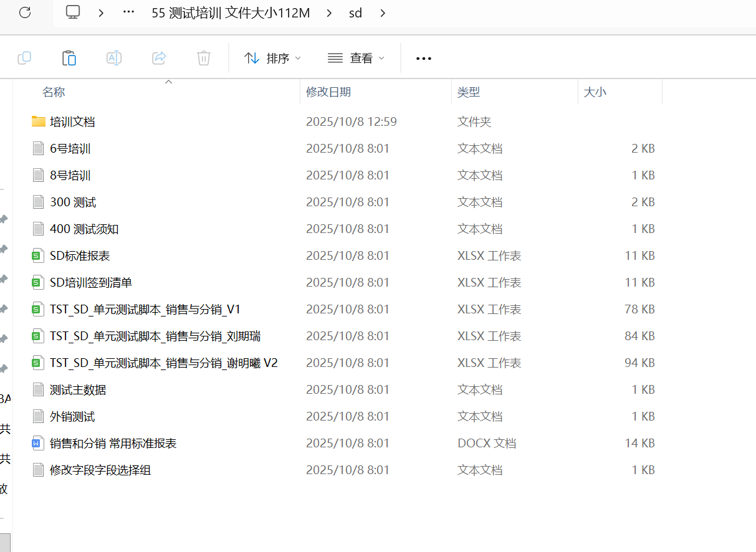The image size is (756, 552).
Task: Click the share icon in toolbar
Action: [x=159, y=58]
